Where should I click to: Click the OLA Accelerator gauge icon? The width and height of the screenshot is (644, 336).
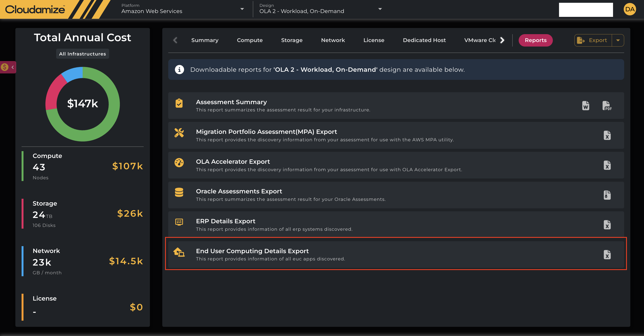(x=179, y=162)
